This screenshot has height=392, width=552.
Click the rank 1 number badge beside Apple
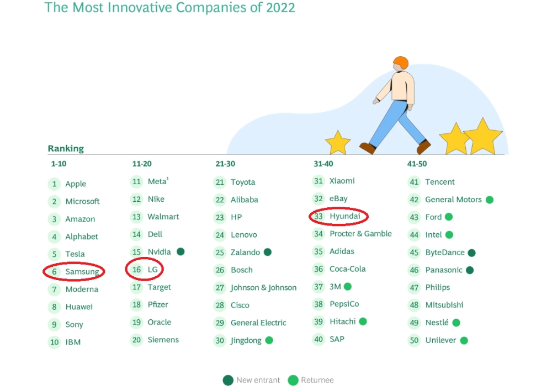pyautogui.click(x=54, y=184)
